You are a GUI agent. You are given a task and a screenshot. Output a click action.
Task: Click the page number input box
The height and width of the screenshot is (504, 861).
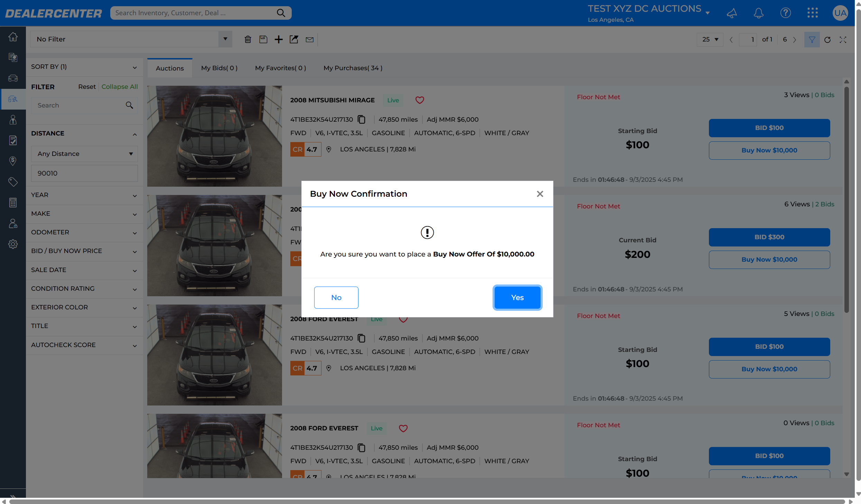click(748, 39)
